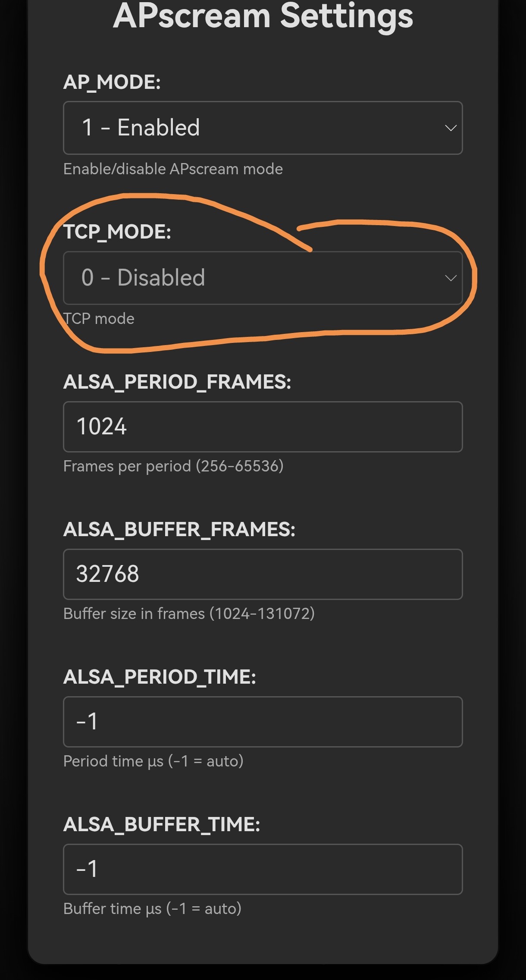Click the 'Frames per period' hint text
This screenshot has width=526, height=980.
[x=173, y=466]
